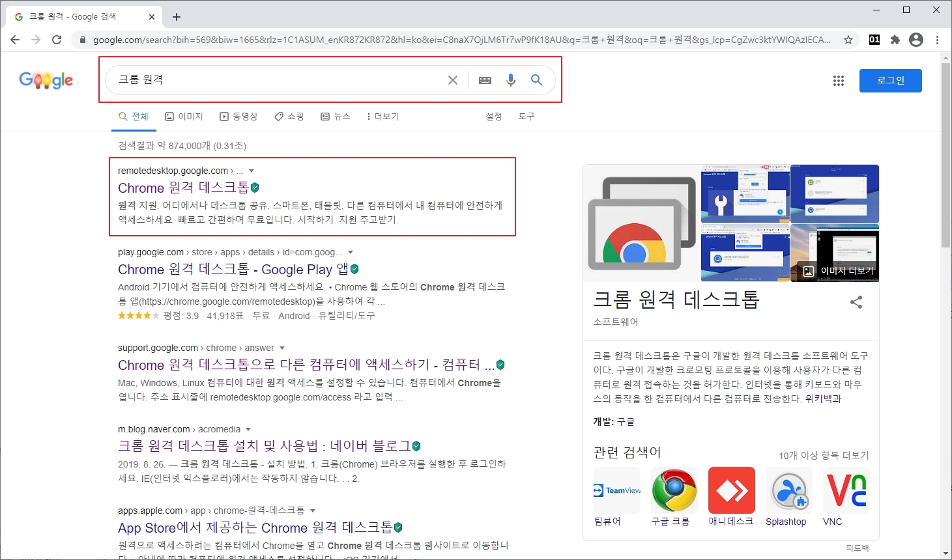
Task: Open the Google apps grid
Action: click(839, 81)
